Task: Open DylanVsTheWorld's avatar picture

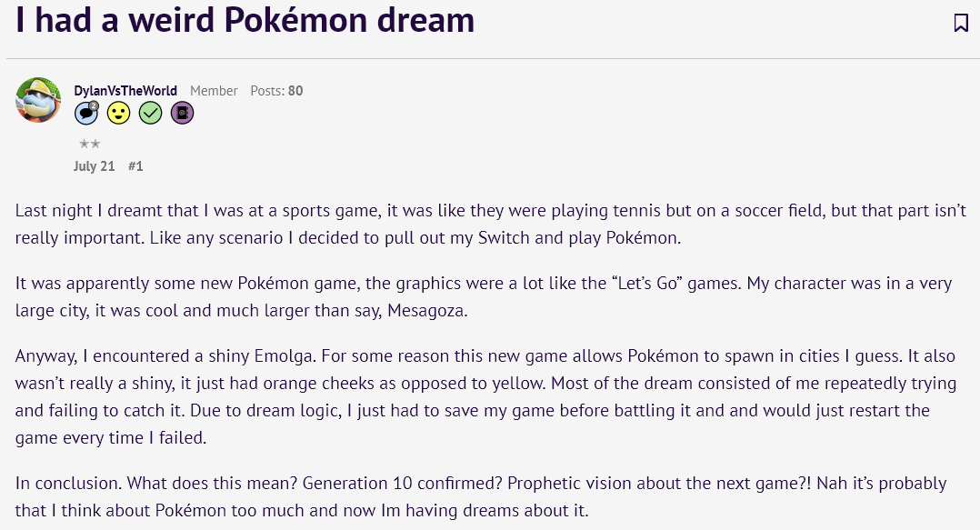Action: [x=38, y=100]
